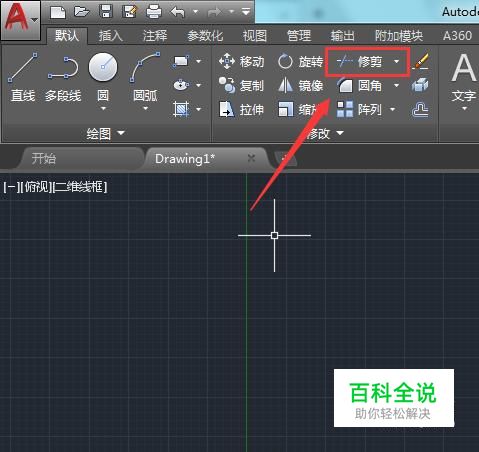479x452 pixels.
Task: Open new drawing tab with plus button
Action: pos(285,158)
